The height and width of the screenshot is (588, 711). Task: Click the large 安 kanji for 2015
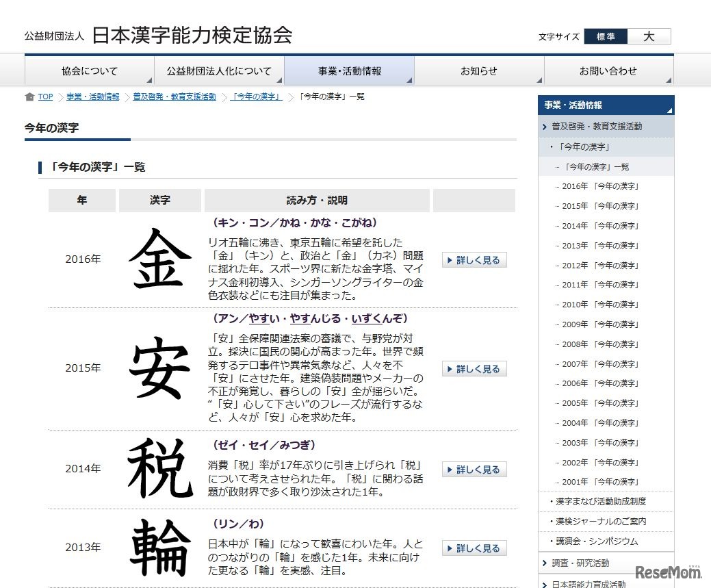coord(160,368)
